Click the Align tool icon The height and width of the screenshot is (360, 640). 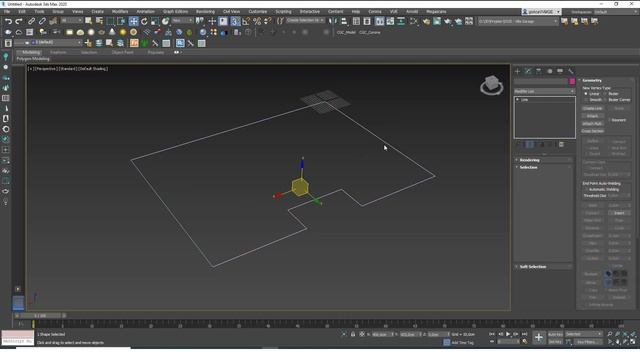[344, 21]
